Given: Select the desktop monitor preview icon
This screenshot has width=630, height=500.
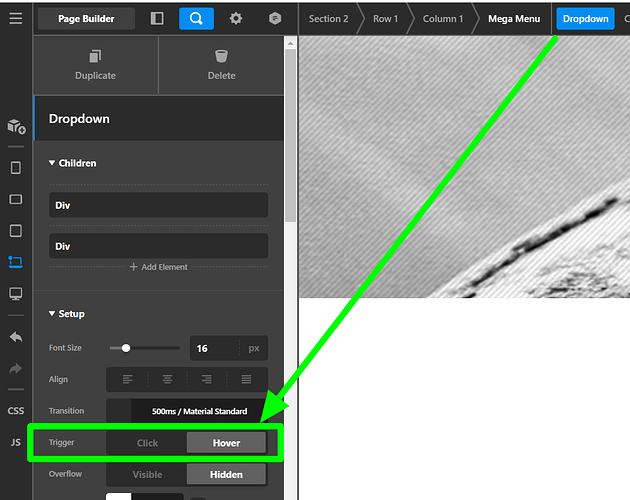Looking at the screenshot, I should [x=15, y=293].
